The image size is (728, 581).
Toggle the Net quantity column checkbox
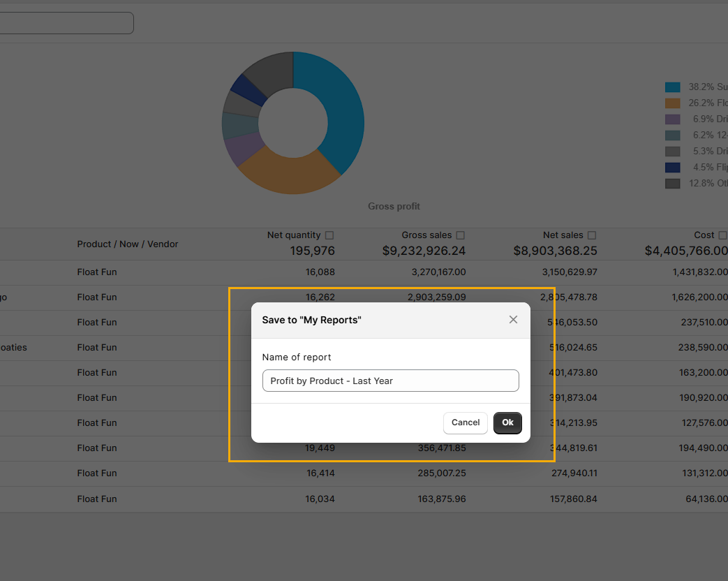329,235
